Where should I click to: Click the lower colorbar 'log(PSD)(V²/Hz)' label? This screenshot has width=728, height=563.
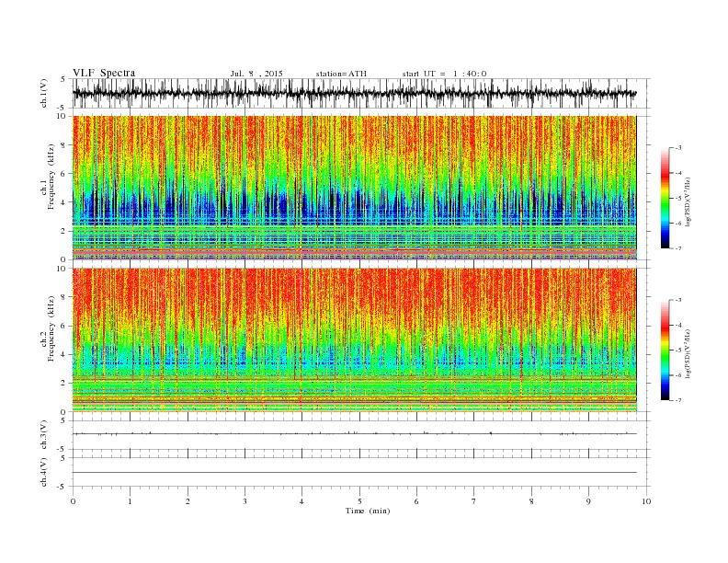(688, 352)
